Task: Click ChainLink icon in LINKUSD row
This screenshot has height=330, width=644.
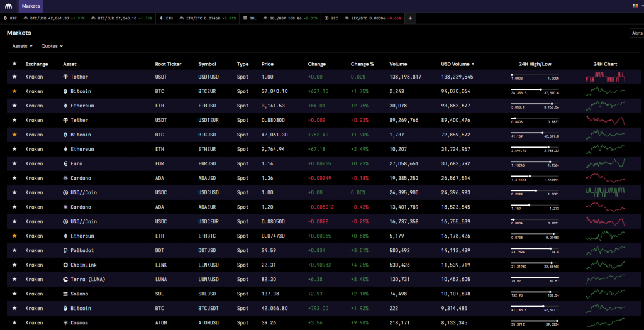Action: point(65,265)
